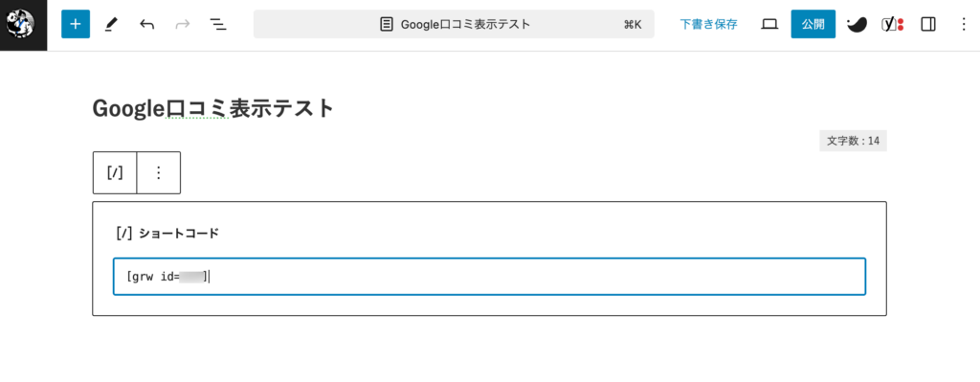Open the Jetpack-style black leaf icon
980x382 pixels.
(x=857, y=24)
